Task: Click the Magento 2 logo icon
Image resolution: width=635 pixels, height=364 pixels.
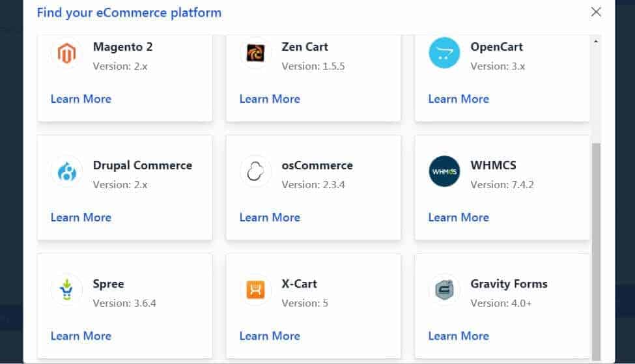Action: (x=67, y=53)
